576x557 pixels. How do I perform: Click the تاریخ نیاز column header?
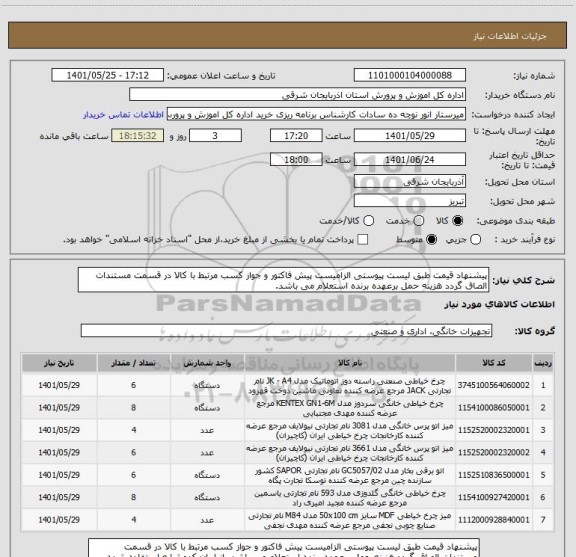coord(59,363)
